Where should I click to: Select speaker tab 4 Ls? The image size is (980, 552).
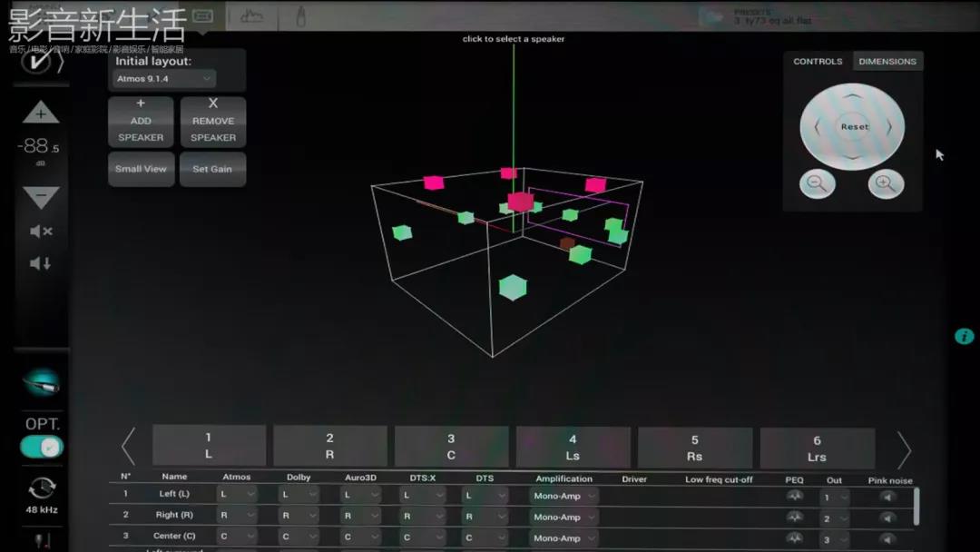click(573, 447)
